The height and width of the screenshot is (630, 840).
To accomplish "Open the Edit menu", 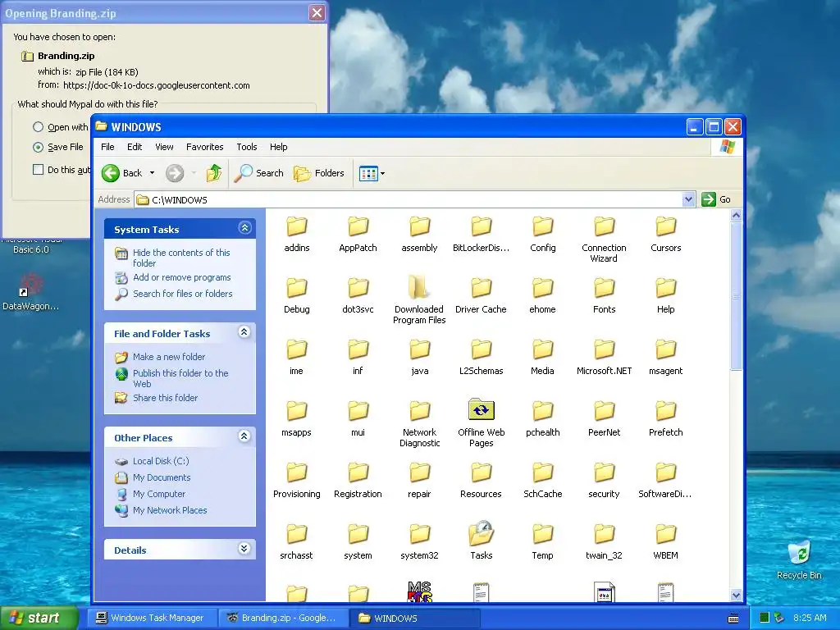I will tap(135, 147).
